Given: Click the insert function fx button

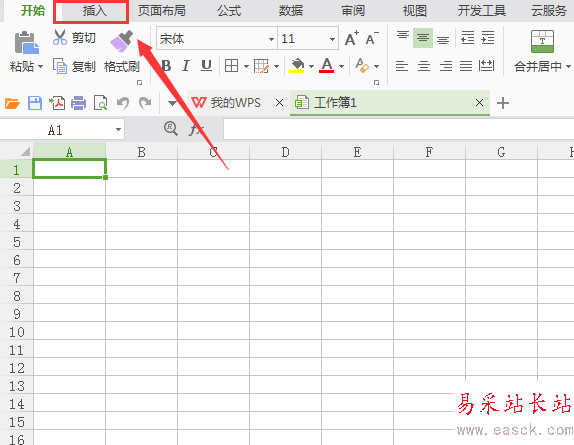Looking at the screenshot, I should [x=196, y=129].
